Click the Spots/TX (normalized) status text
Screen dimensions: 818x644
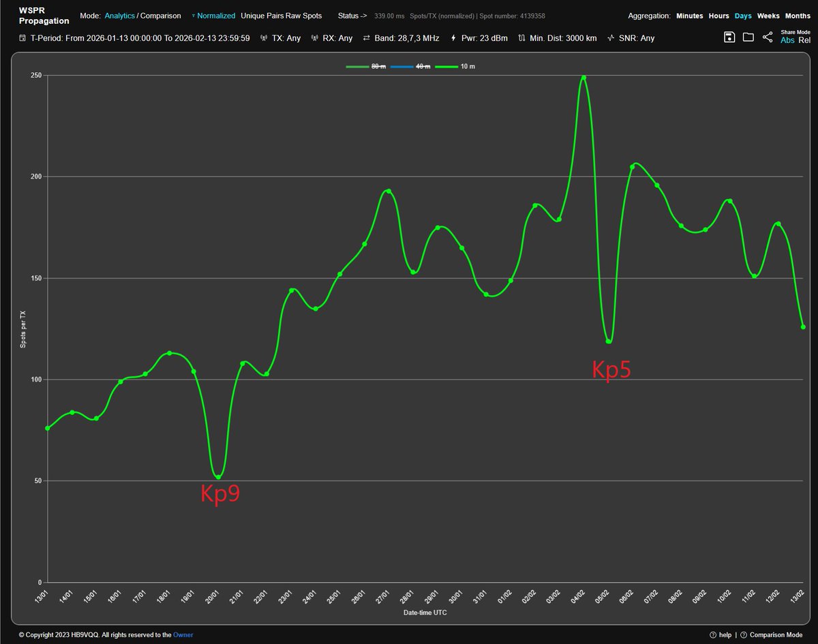coord(442,16)
